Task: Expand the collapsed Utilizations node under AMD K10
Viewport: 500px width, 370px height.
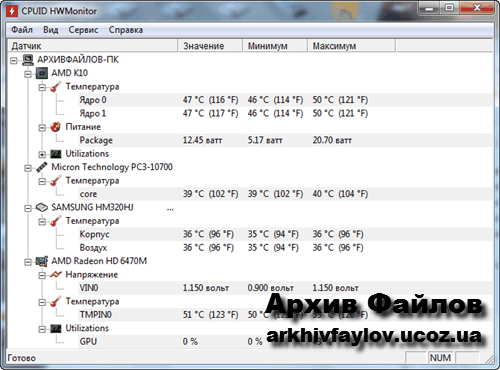Action: tap(42, 154)
